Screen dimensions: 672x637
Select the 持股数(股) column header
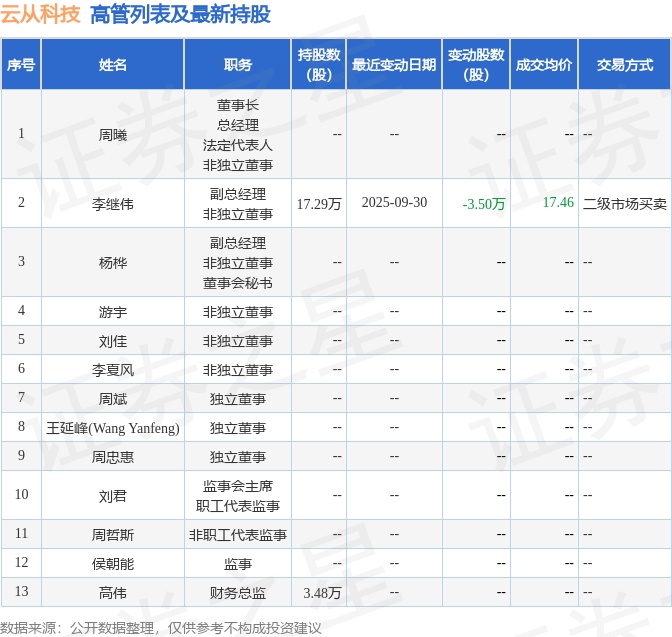coord(319,65)
